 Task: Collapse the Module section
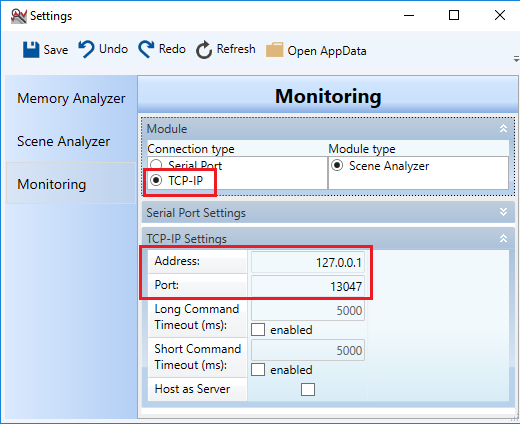503,128
